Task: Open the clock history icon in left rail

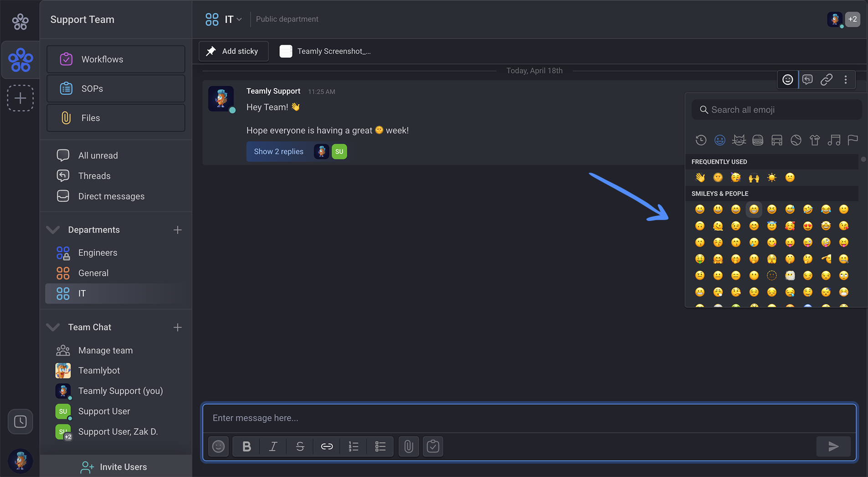Action: tap(21, 421)
